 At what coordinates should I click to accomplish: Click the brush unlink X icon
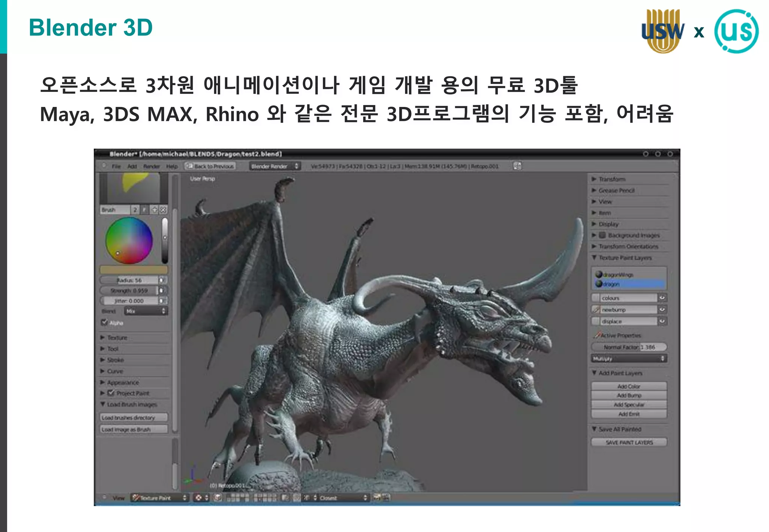163,210
